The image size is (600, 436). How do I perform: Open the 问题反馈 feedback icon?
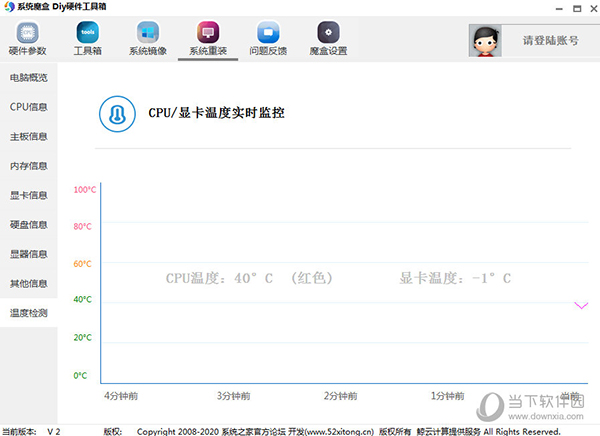click(x=268, y=32)
